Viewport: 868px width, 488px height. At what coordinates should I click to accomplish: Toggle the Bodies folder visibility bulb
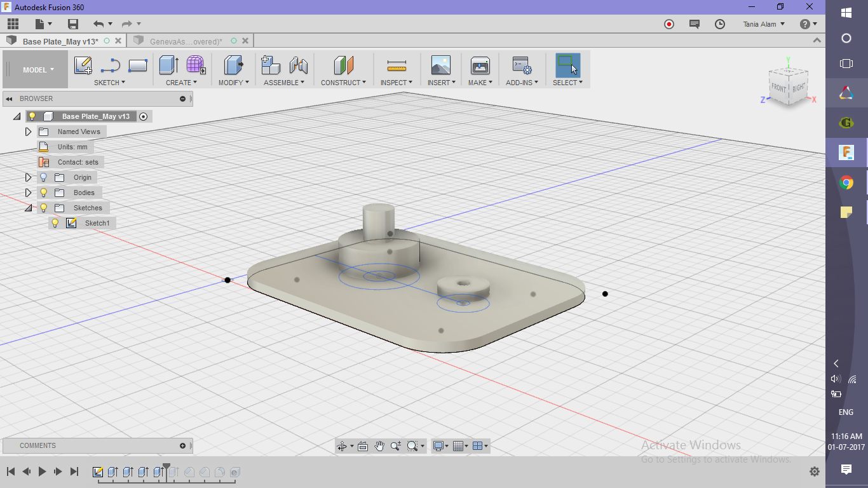point(43,193)
